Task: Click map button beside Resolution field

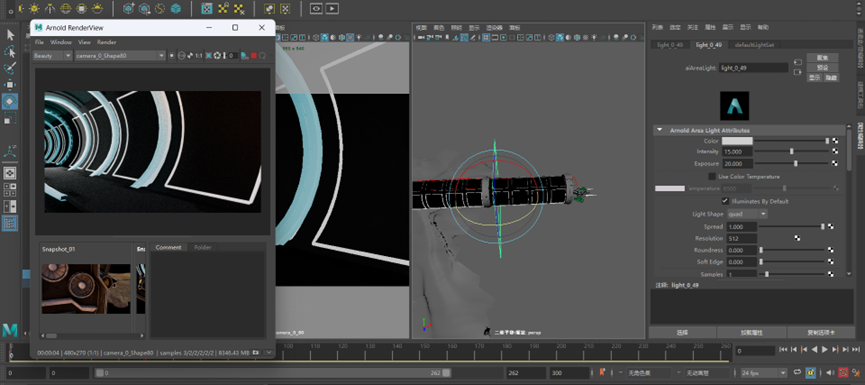Action: [797, 238]
